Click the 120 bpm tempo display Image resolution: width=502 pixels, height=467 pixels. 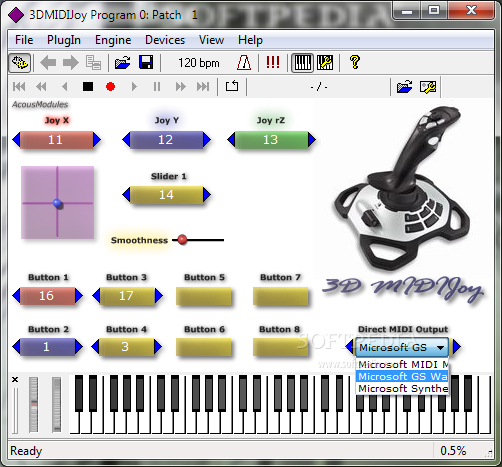tap(199, 63)
